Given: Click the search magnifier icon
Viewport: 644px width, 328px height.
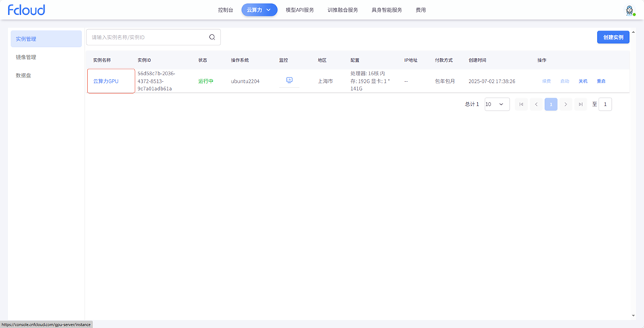Looking at the screenshot, I should pyautogui.click(x=212, y=37).
